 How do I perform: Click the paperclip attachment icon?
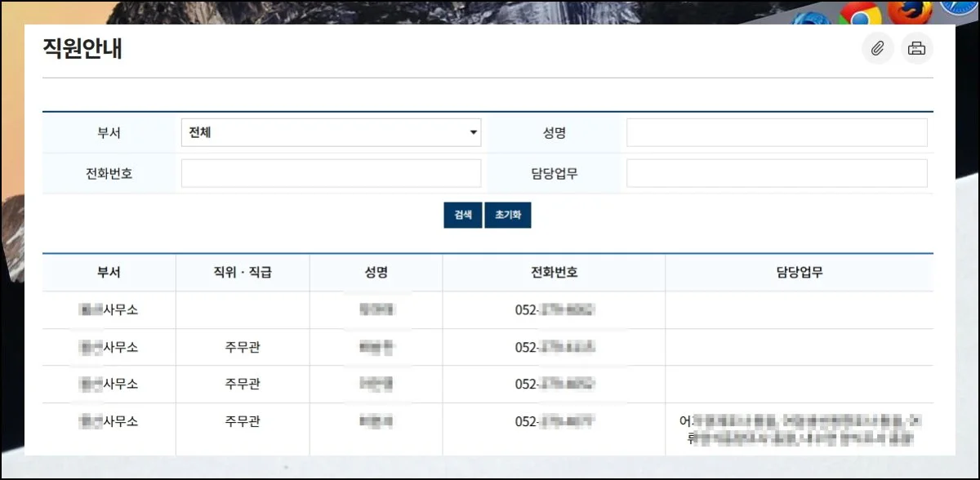pos(878,49)
